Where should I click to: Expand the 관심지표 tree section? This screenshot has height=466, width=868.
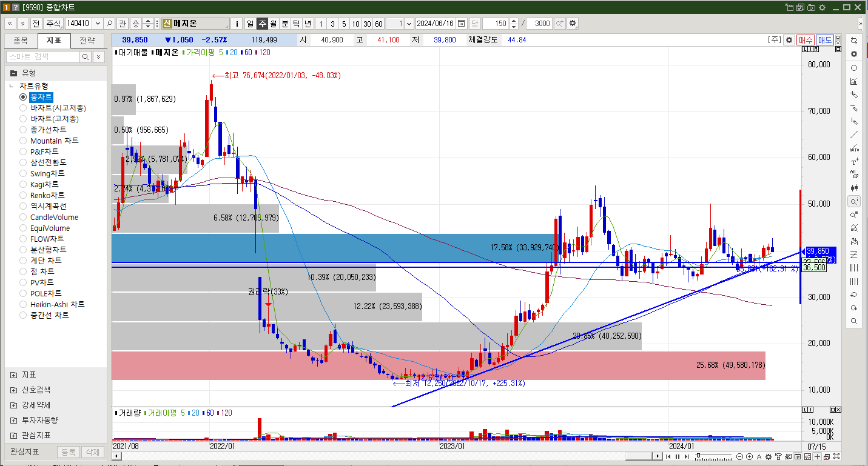[x=13, y=435]
